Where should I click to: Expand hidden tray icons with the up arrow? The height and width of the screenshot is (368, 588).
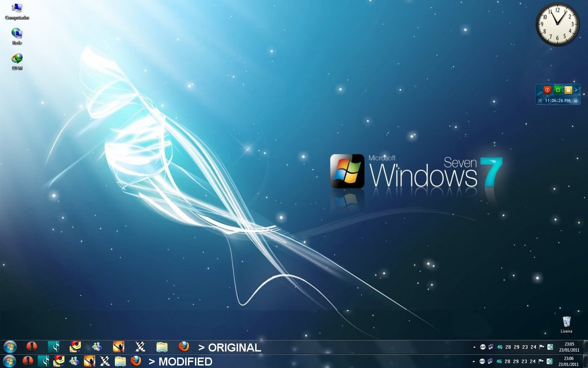coord(474,346)
